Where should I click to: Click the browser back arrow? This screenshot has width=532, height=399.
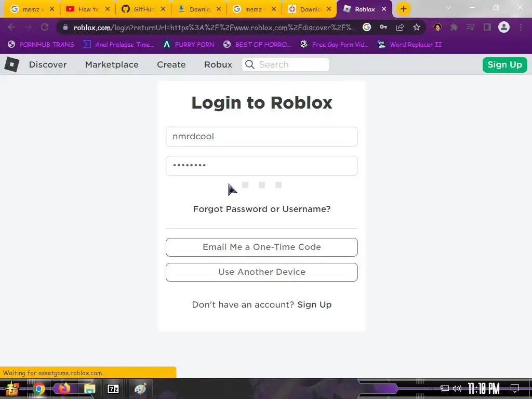click(x=11, y=27)
